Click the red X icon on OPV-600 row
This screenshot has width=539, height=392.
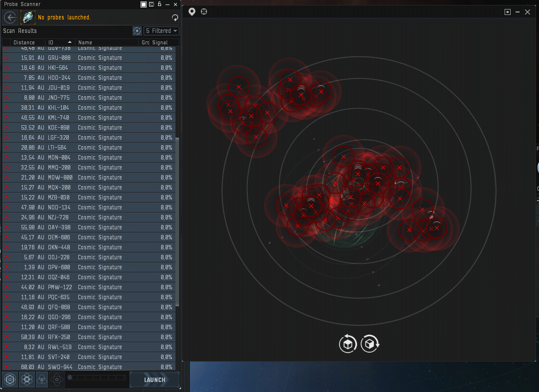tap(6, 267)
